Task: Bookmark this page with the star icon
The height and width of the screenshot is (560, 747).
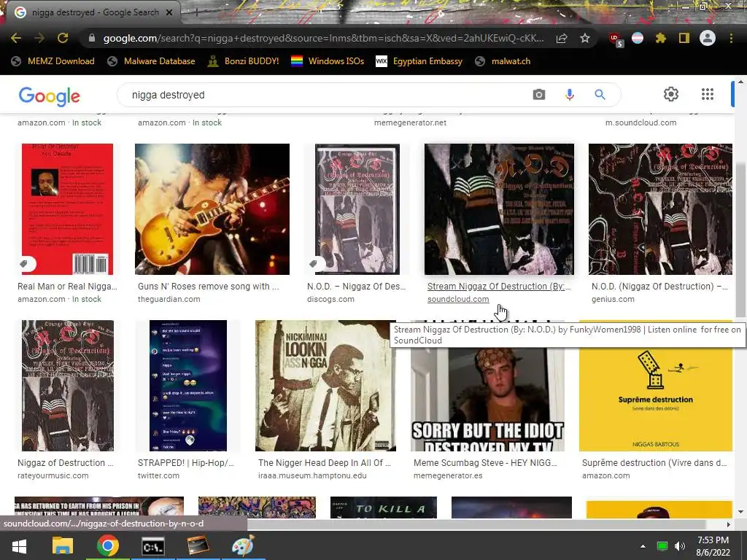Action: (585, 38)
